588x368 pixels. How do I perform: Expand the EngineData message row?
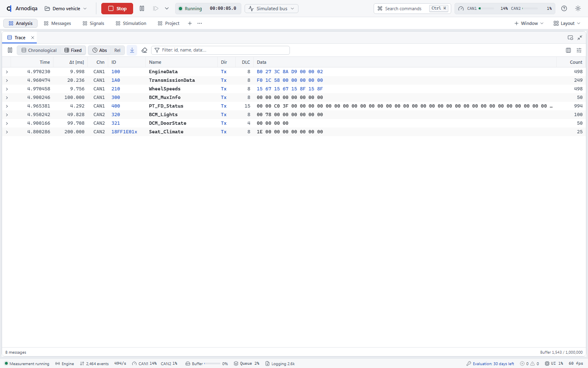pos(7,72)
